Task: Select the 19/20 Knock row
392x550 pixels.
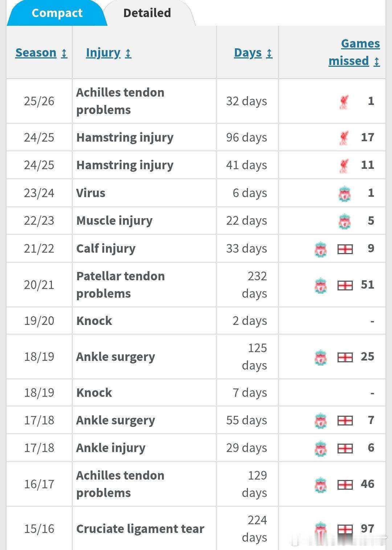Action: tap(196, 321)
